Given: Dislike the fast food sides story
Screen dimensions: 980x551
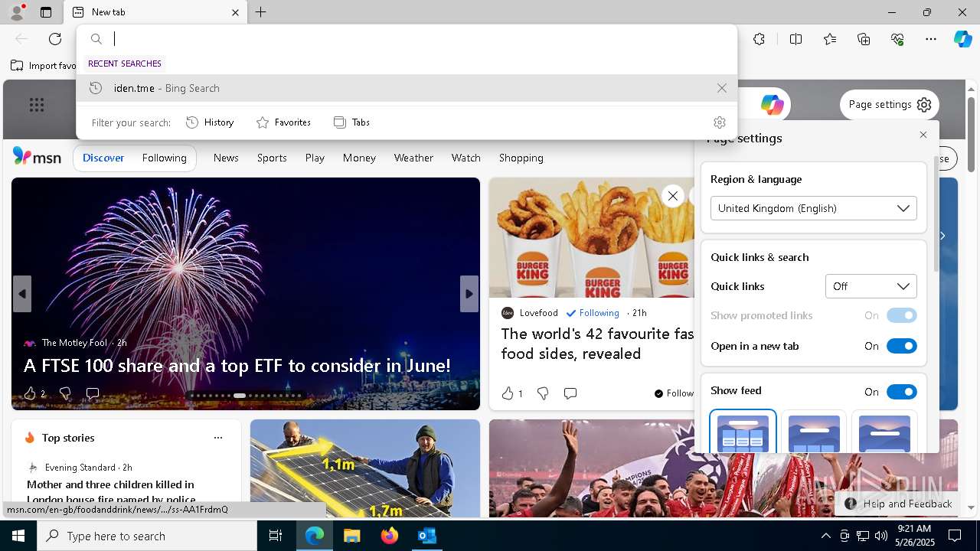Looking at the screenshot, I should pos(543,393).
